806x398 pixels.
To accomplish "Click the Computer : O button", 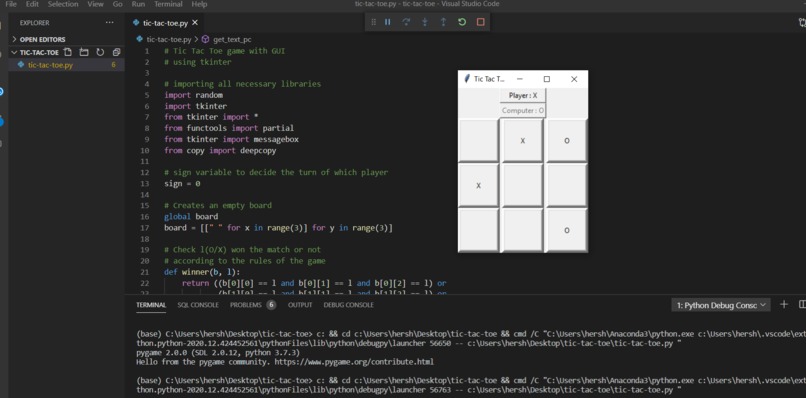I will (x=523, y=111).
